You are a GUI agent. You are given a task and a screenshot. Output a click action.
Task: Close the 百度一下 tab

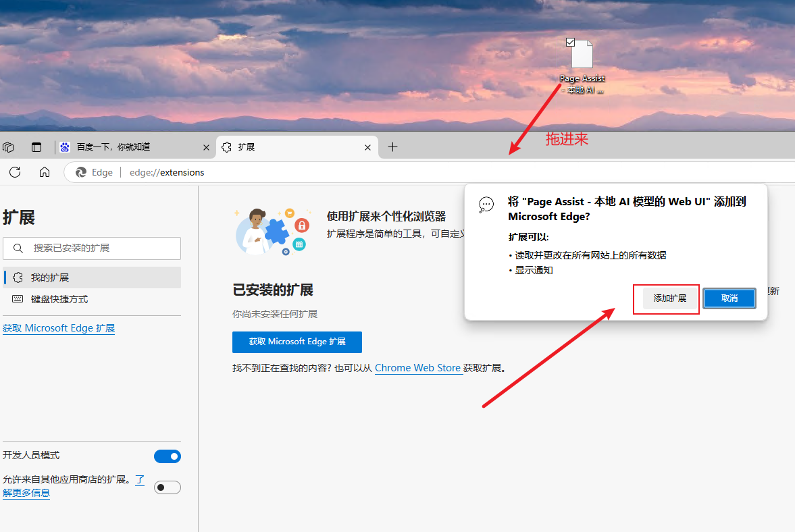click(x=207, y=147)
